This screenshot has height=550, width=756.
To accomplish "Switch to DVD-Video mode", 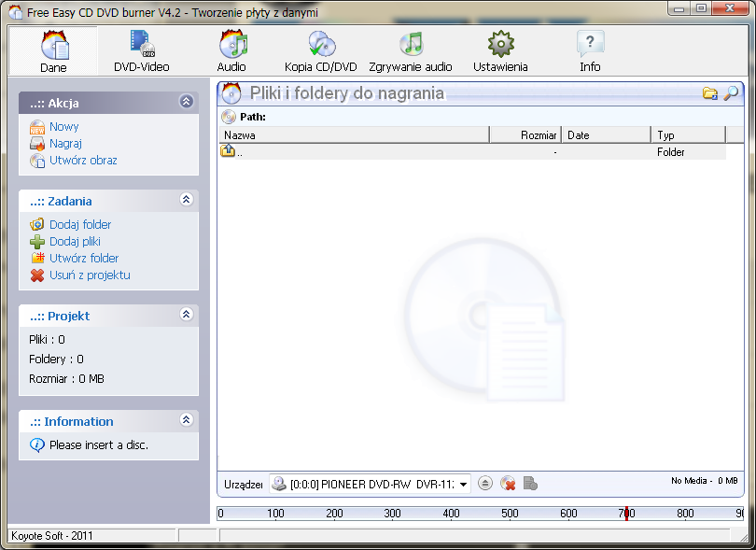I will (x=141, y=51).
